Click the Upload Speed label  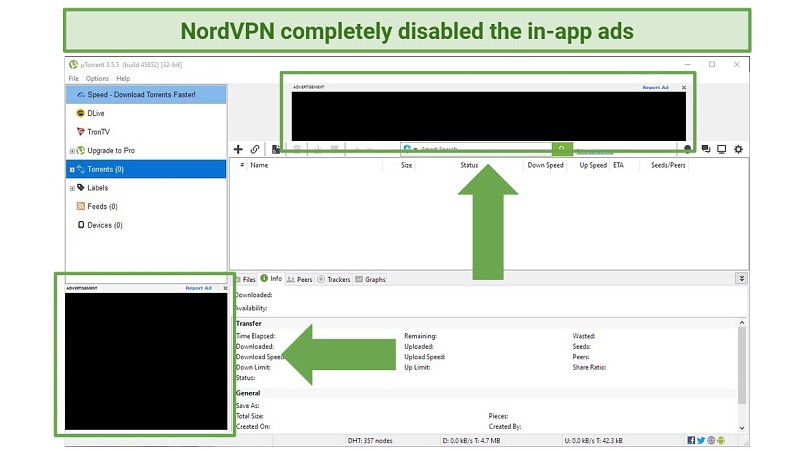[x=425, y=357]
